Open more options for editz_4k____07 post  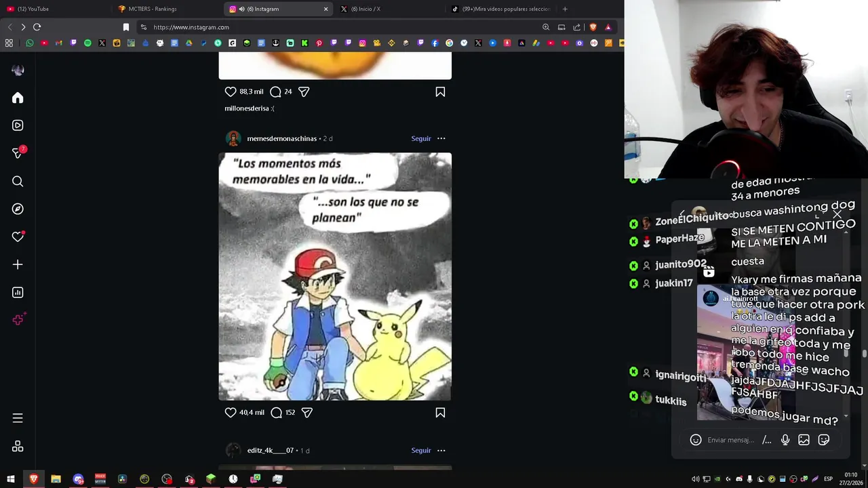[441, 450]
